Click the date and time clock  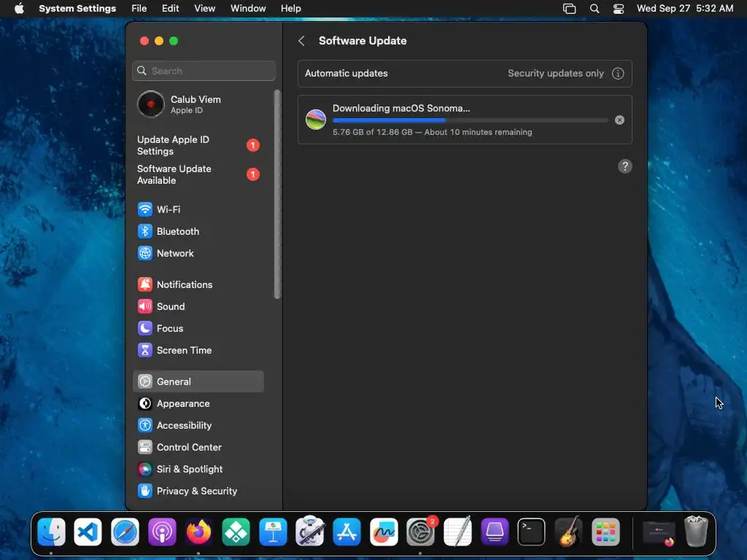click(x=684, y=9)
